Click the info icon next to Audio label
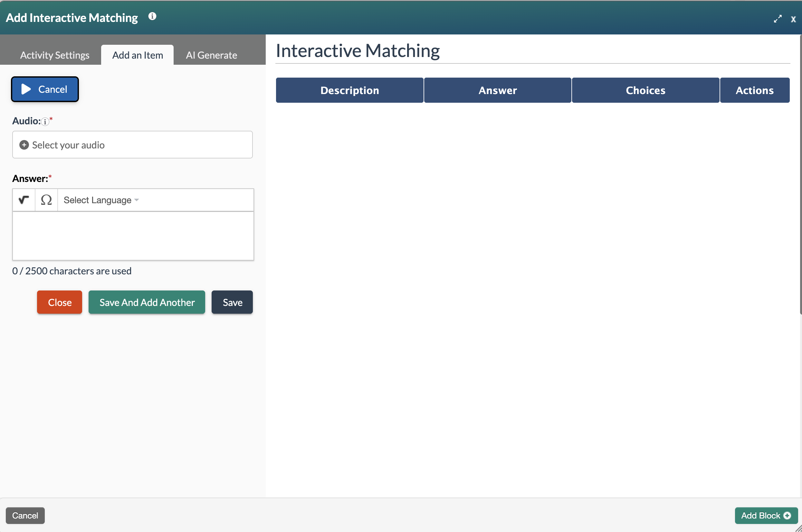Image resolution: width=802 pixels, height=532 pixels. [x=45, y=122]
